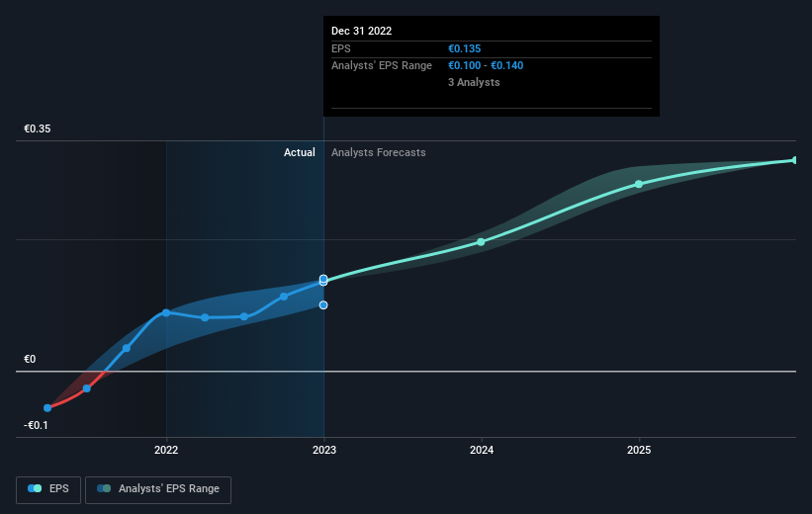
Task: Click the lower analyst range point at 2023
Action: [323, 305]
